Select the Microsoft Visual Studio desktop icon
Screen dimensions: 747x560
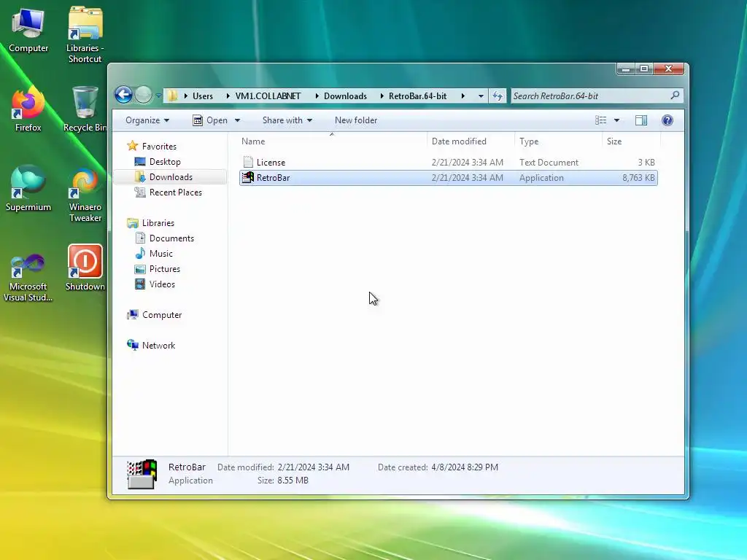click(28, 277)
